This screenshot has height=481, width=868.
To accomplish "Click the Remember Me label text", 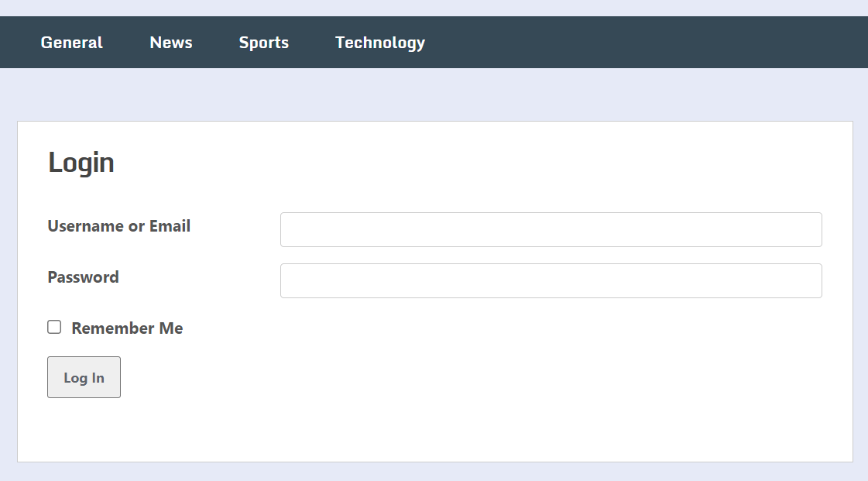I will click(127, 328).
